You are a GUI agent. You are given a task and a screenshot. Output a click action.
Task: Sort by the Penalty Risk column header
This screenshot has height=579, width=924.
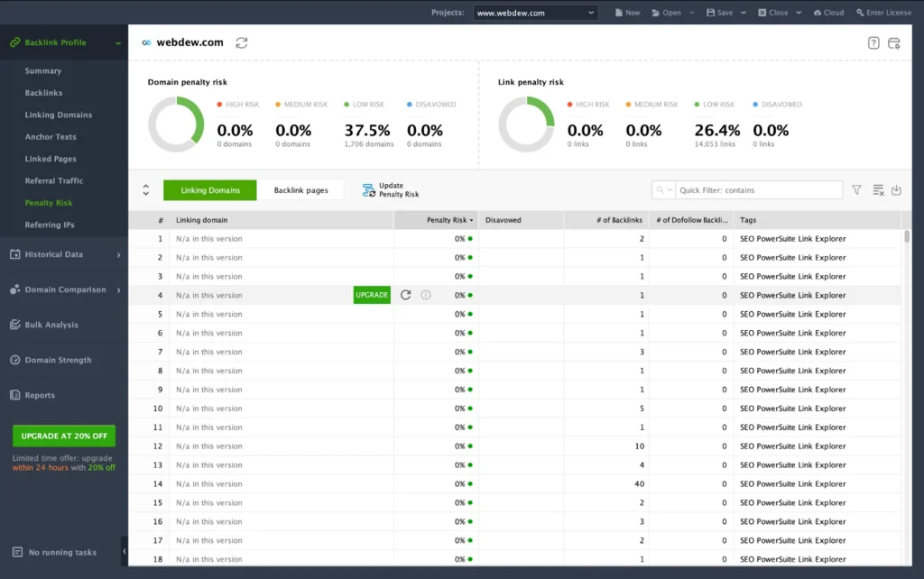coord(447,220)
